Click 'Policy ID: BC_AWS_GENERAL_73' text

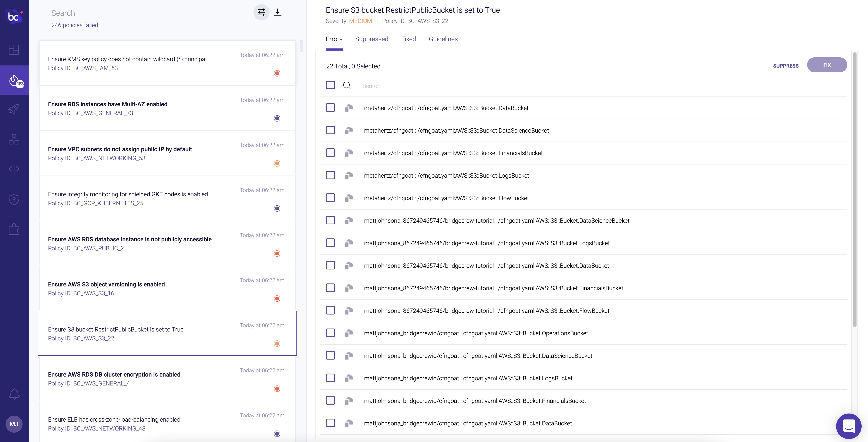pos(90,113)
